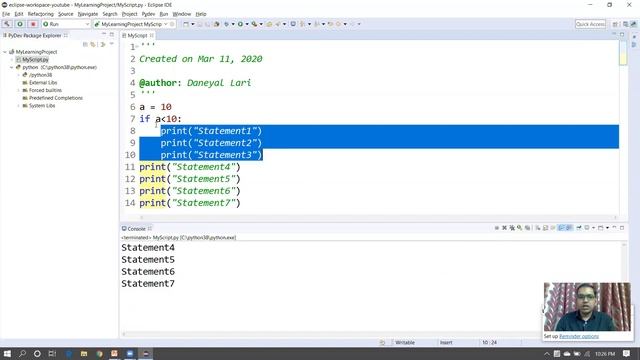Click the Windows Start button
Screen dimensions: 640x360
pyautogui.click(x=7, y=353)
